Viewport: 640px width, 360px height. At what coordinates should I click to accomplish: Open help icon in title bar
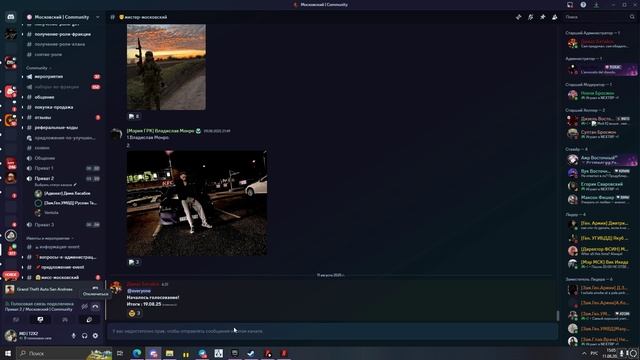click(x=583, y=5)
